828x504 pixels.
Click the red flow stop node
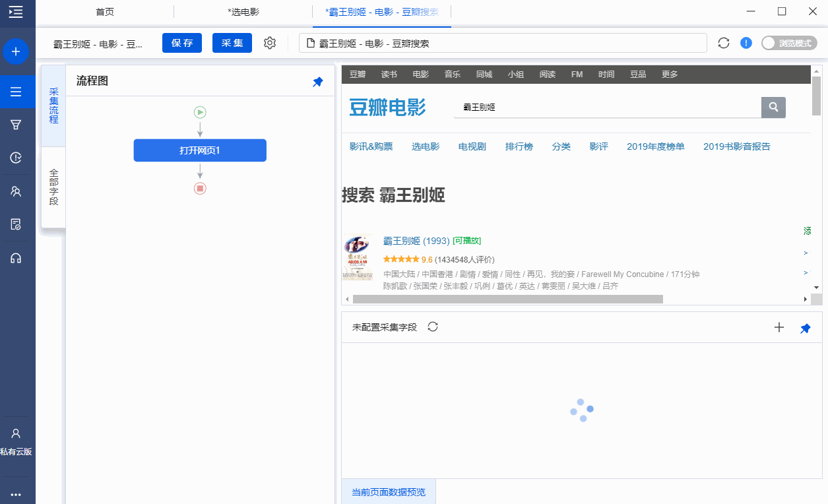point(200,189)
